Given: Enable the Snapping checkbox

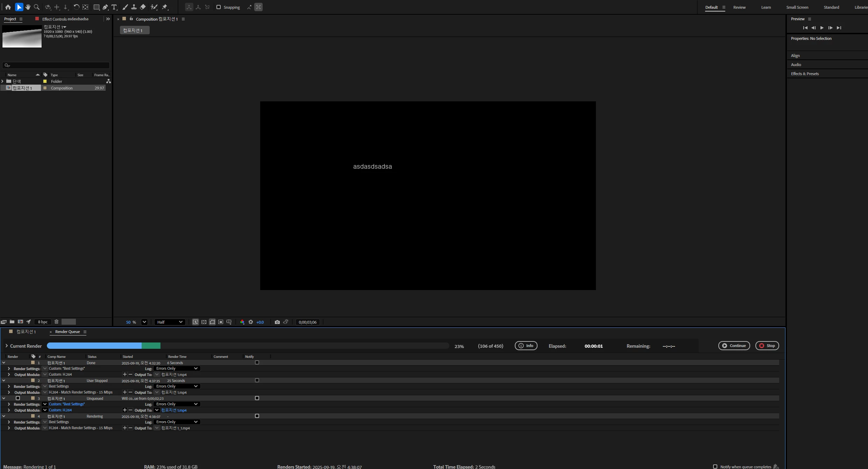Looking at the screenshot, I should 219,7.
